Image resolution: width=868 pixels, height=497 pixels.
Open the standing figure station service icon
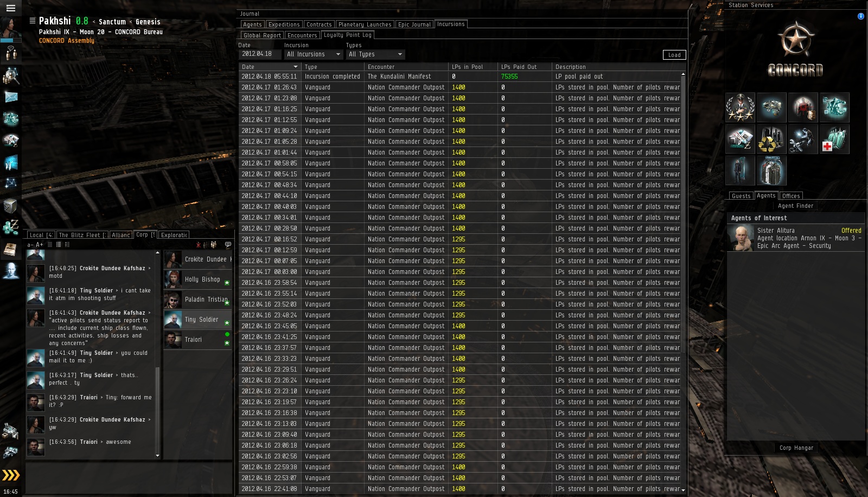(740, 170)
